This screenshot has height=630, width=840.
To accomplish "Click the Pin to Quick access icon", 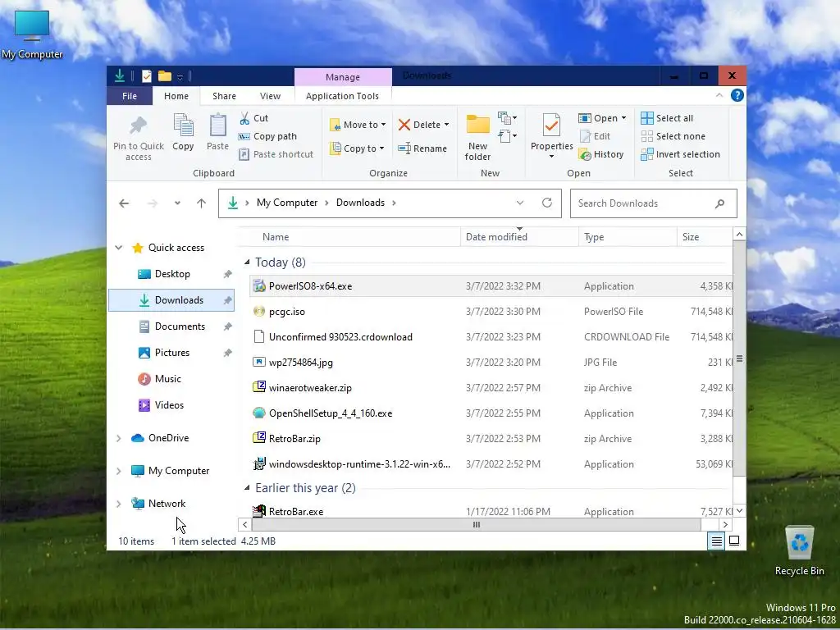I will [x=138, y=126].
